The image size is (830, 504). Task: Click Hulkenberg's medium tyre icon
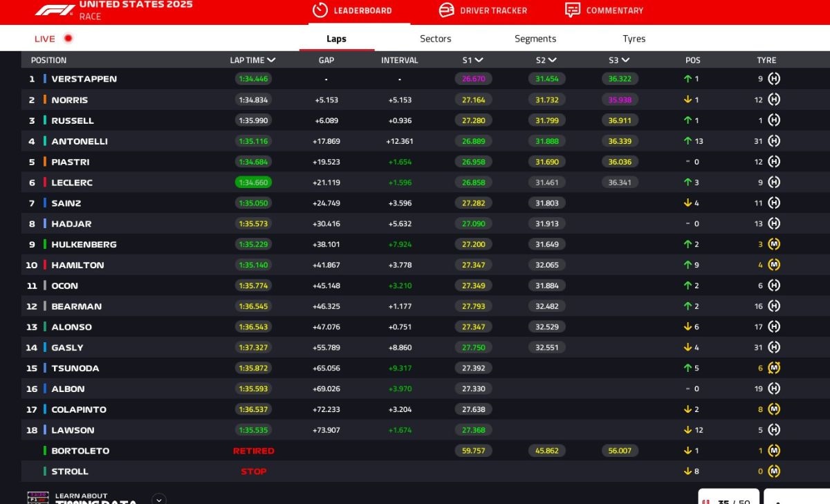click(774, 244)
